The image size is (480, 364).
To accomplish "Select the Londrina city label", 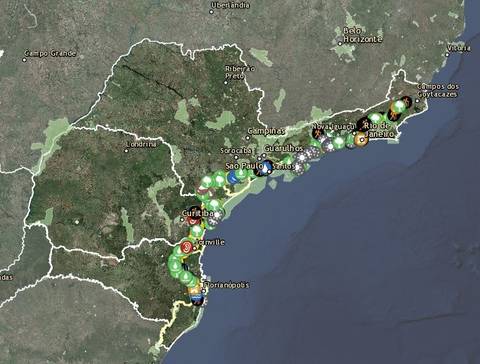I will pos(141,144).
